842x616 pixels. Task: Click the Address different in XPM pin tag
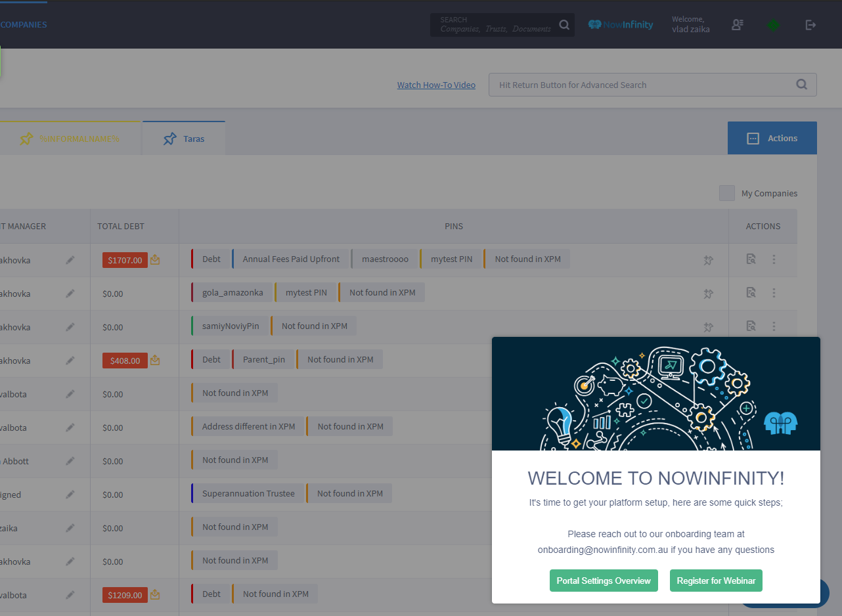pyautogui.click(x=248, y=426)
